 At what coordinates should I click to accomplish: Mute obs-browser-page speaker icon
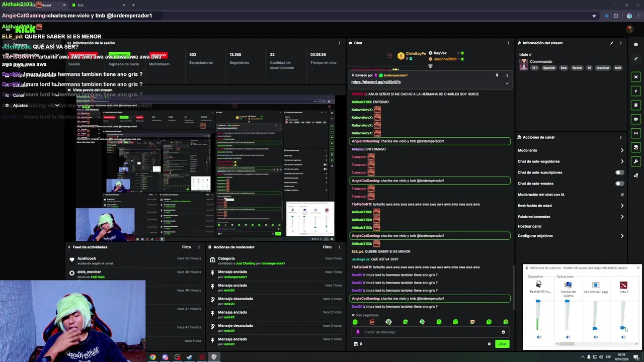coord(596,337)
